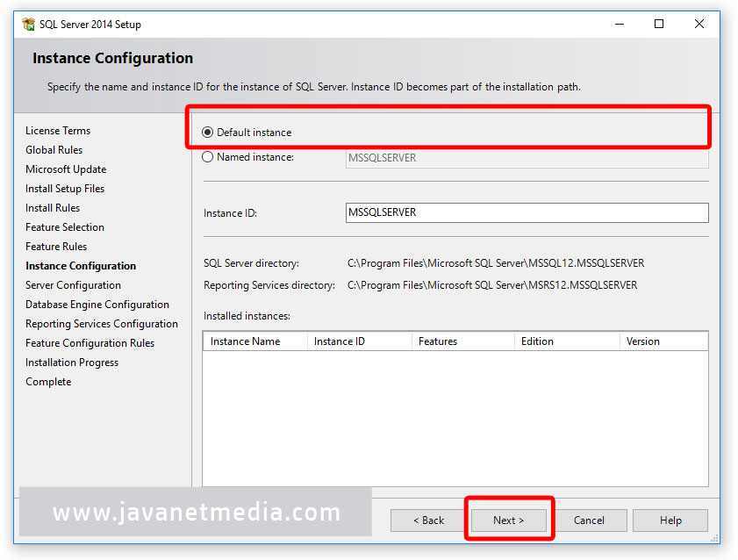Click the Next button
This screenshot has width=738, height=560.
click(x=509, y=520)
